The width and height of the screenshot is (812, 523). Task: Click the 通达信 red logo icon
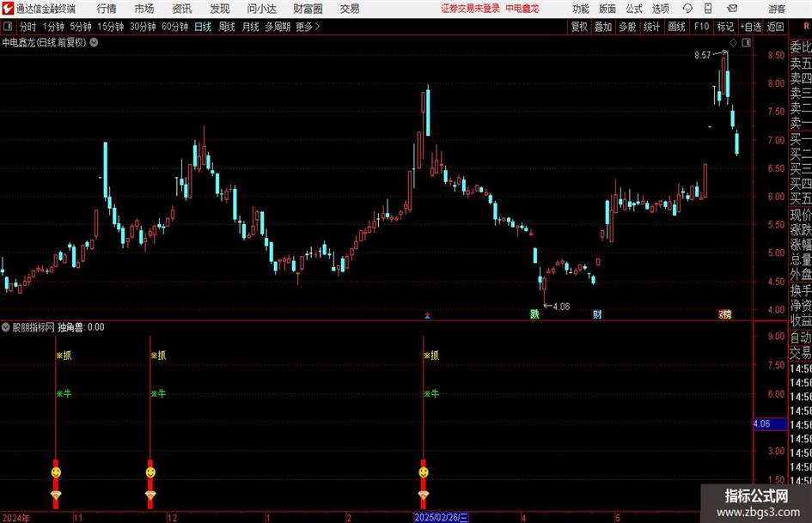8,9
